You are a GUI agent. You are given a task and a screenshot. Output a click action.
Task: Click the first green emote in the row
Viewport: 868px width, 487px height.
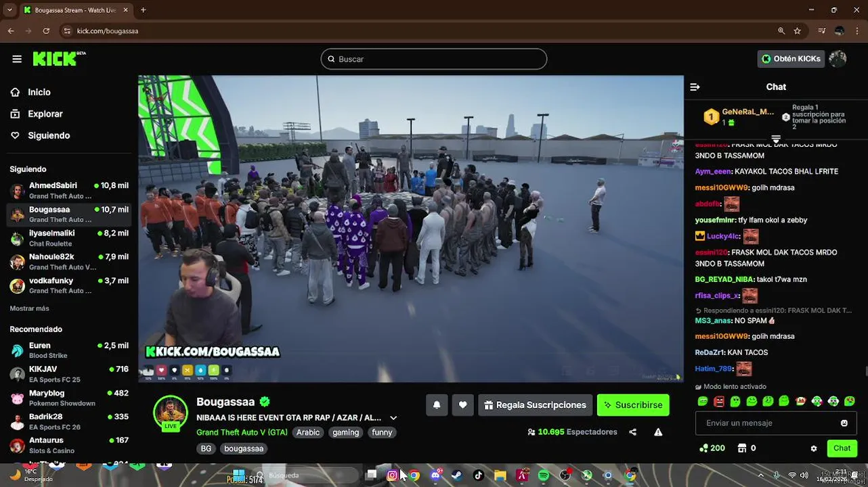click(702, 401)
